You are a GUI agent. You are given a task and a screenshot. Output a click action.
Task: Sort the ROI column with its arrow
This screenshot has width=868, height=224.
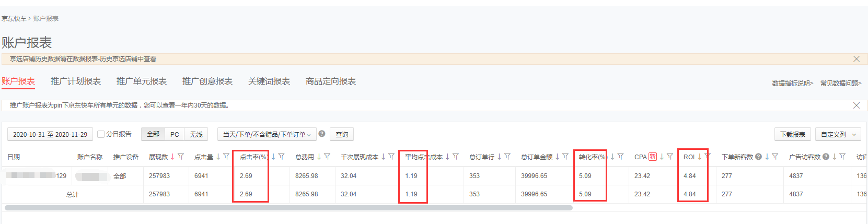pyautogui.click(x=700, y=157)
